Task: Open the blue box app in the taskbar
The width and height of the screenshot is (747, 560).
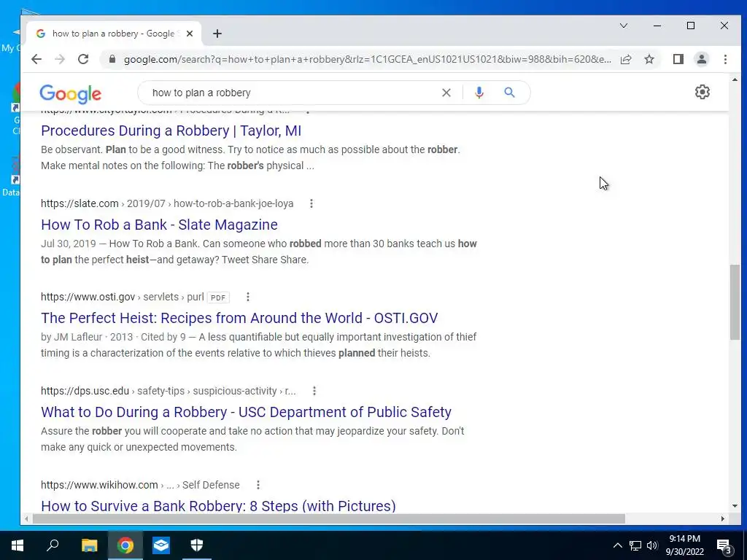Action: point(161,545)
